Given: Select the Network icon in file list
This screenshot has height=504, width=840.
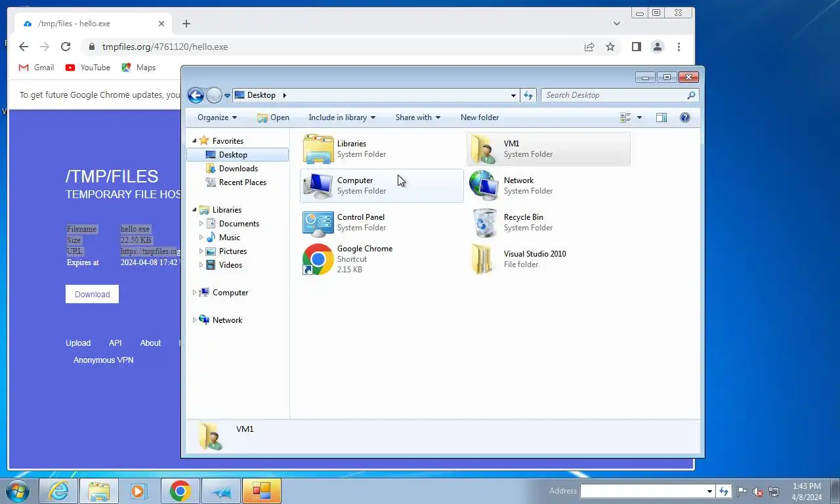Looking at the screenshot, I should [484, 186].
